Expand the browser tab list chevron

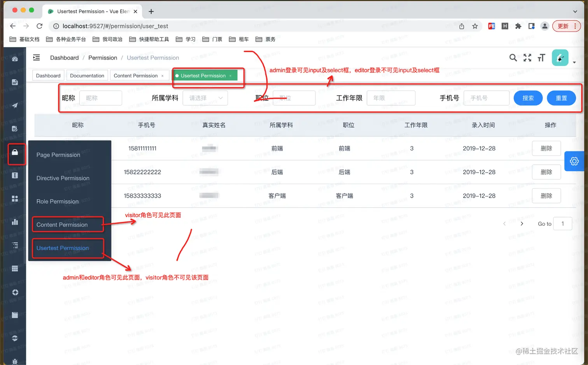click(575, 11)
